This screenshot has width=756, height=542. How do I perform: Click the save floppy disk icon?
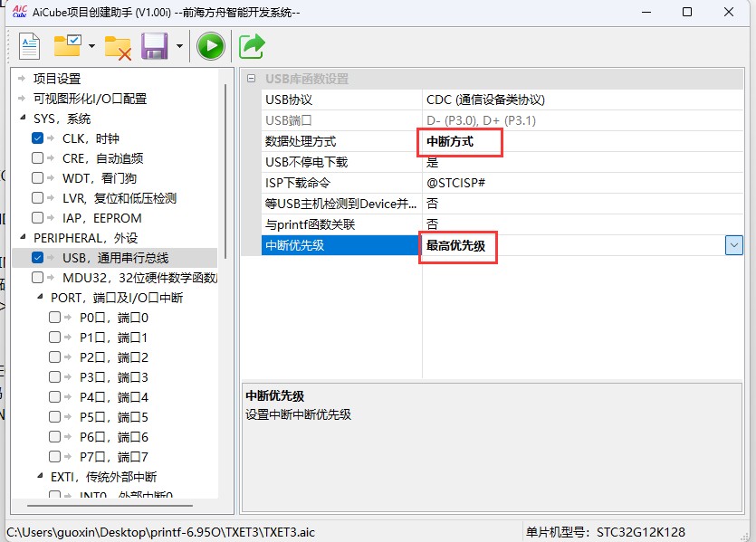(x=154, y=46)
